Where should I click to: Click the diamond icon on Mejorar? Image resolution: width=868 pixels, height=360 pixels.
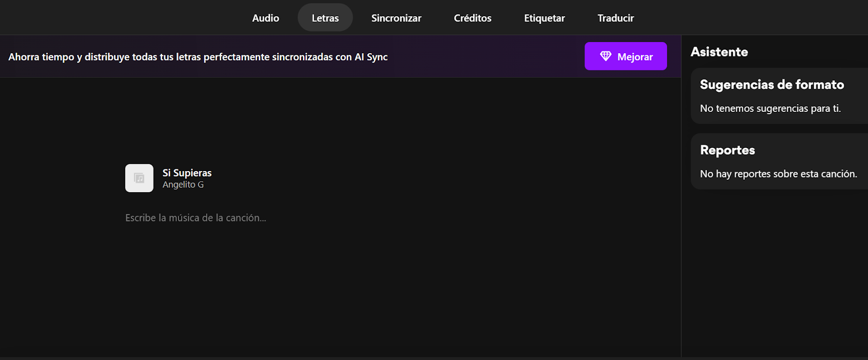pos(605,56)
